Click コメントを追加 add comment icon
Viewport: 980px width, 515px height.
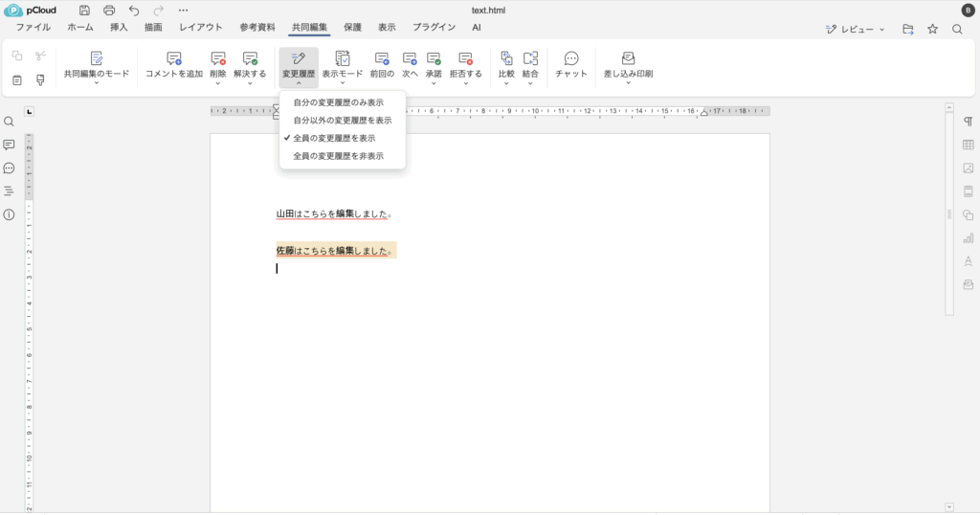(174, 58)
